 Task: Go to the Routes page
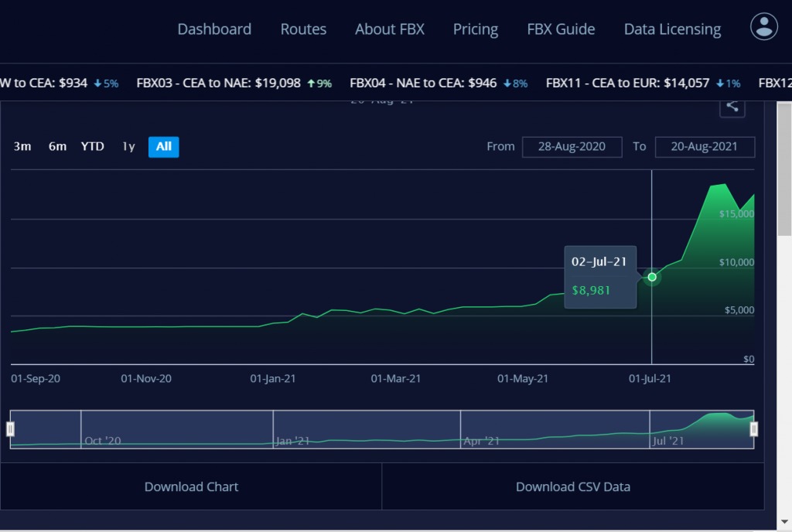[303, 29]
